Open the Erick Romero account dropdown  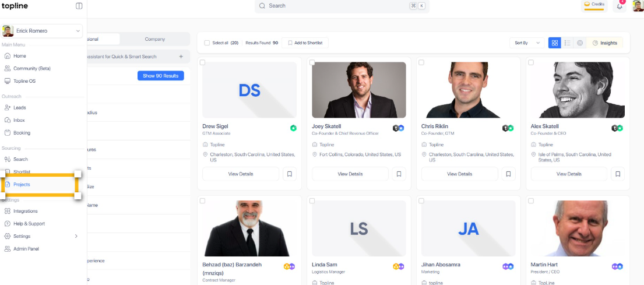(42, 31)
